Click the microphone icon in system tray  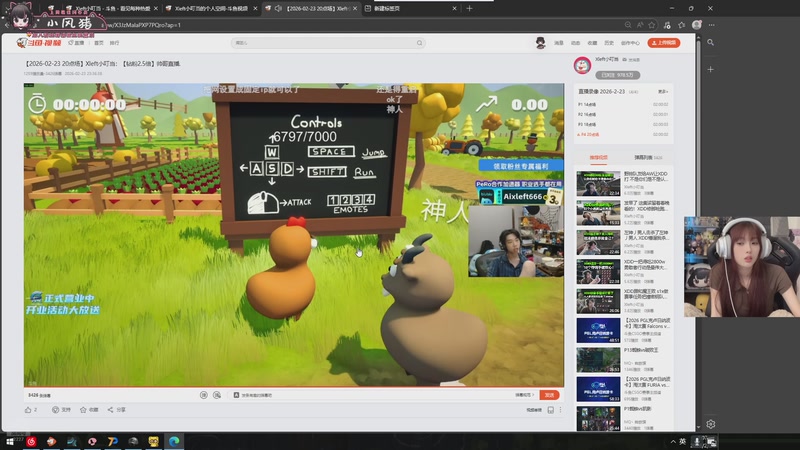pos(697,442)
